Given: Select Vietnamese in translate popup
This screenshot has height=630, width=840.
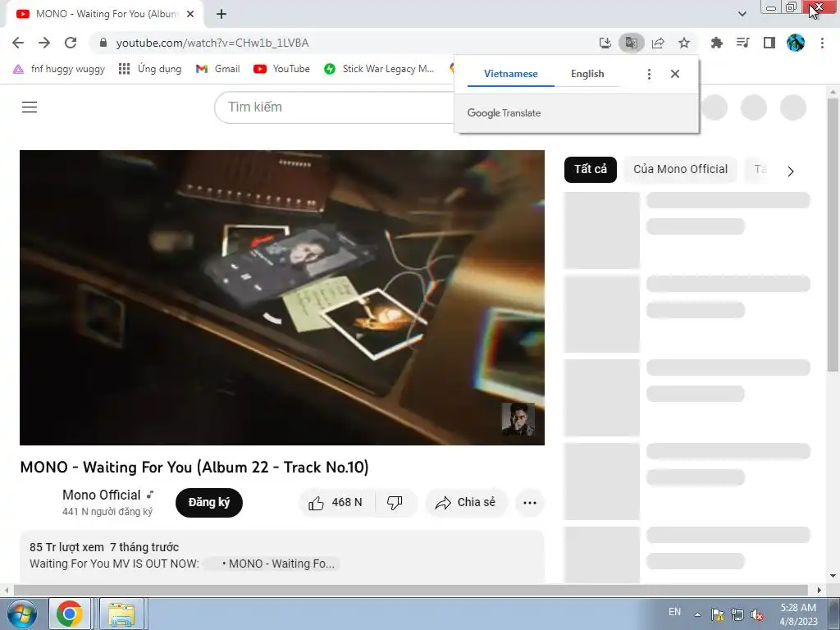Looking at the screenshot, I should coord(510,74).
